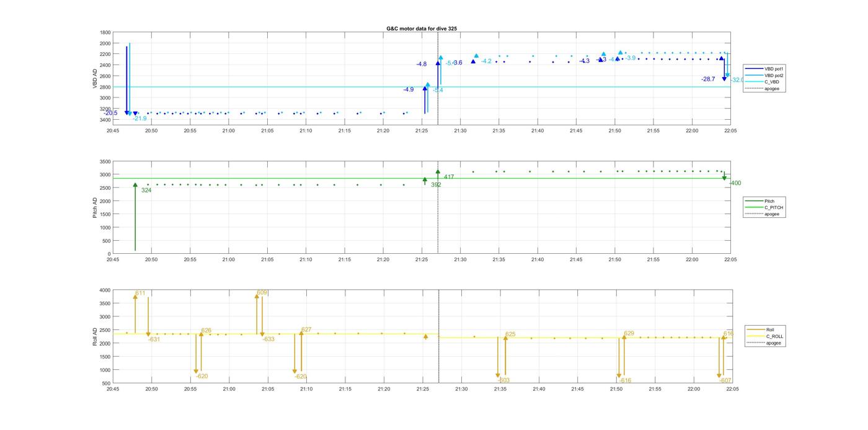Click the -400 label in Pitch plot

tap(735, 183)
